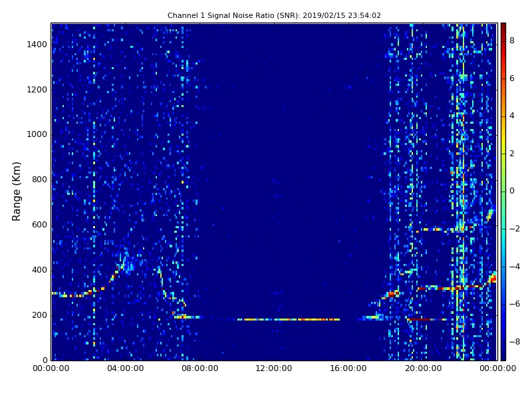Click the 0 range tick label
The image size is (532, 399).
click(x=45, y=360)
